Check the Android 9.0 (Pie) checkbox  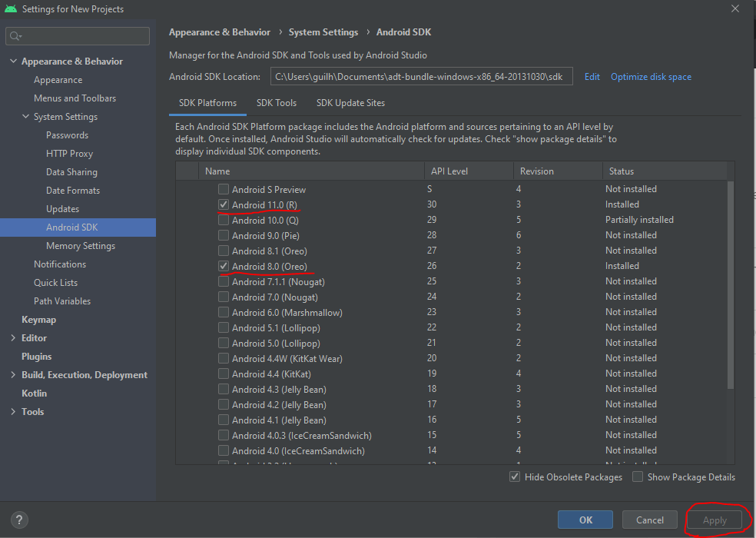(224, 235)
